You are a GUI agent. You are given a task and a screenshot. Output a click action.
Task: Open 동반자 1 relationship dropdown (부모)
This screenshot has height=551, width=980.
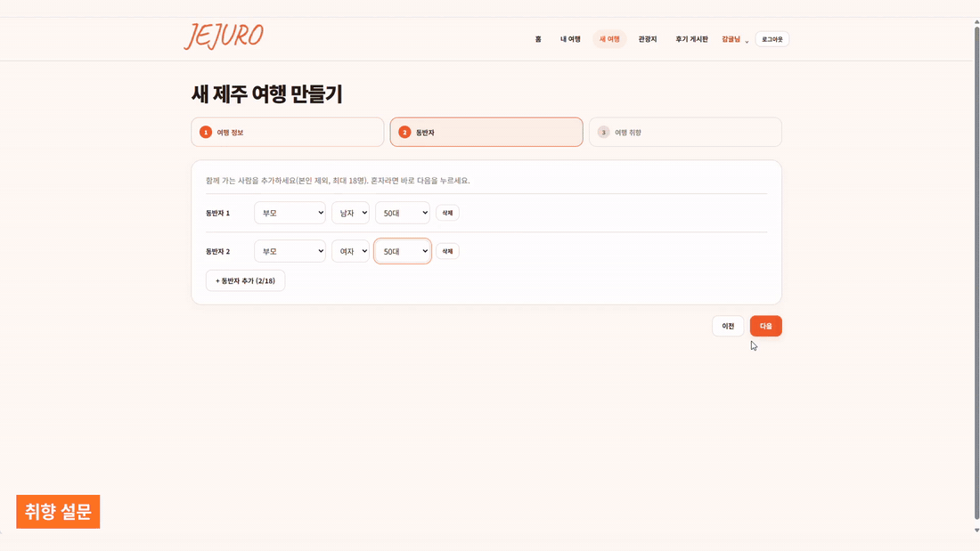(x=290, y=213)
